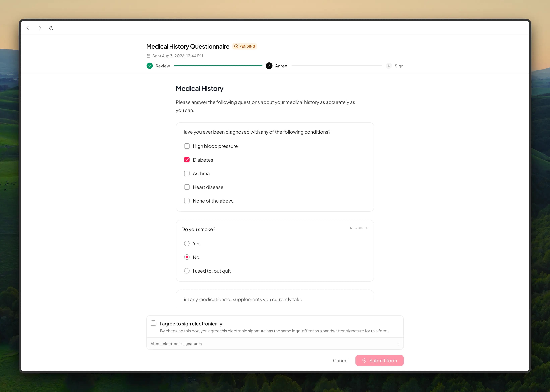
Task: Click the medications question text
Action: tap(242, 299)
